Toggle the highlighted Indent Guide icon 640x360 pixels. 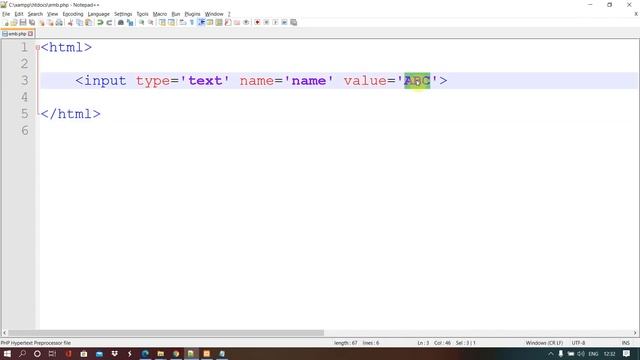tap(201, 22)
